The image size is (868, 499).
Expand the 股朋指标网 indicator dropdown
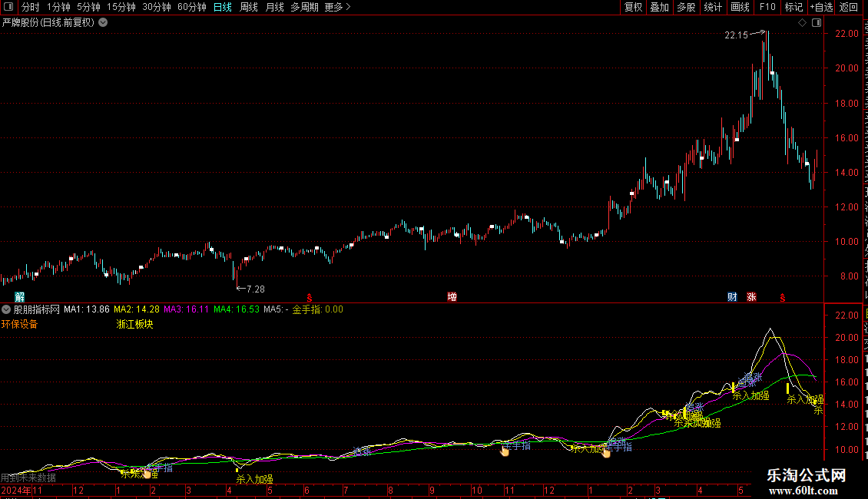pyautogui.click(x=6, y=309)
